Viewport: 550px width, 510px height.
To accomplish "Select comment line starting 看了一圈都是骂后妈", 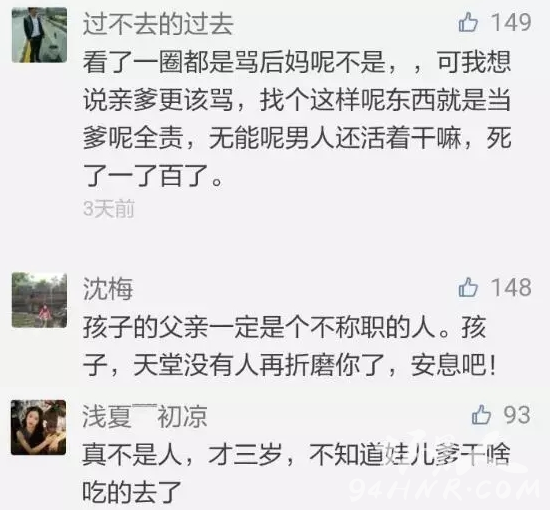I will [x=297, y=63].
